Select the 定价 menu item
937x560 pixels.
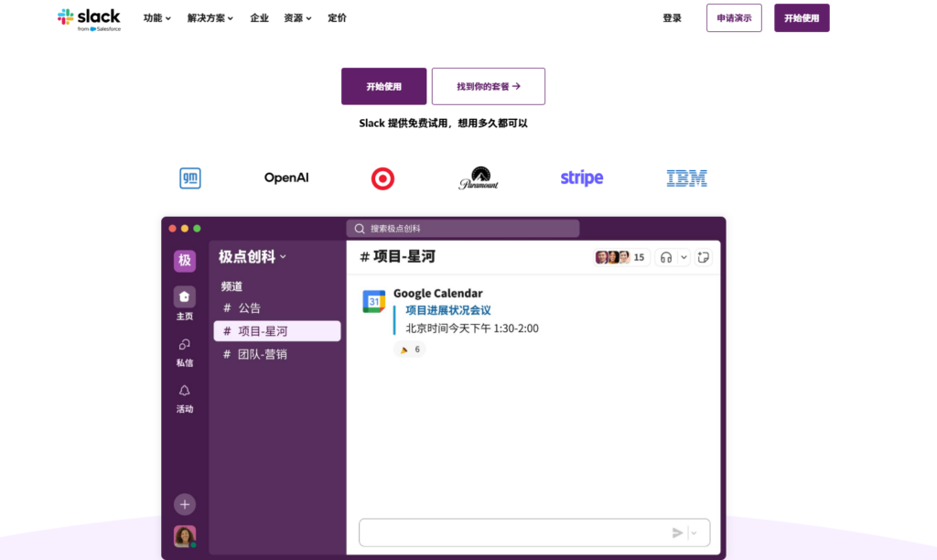[337, 17]
